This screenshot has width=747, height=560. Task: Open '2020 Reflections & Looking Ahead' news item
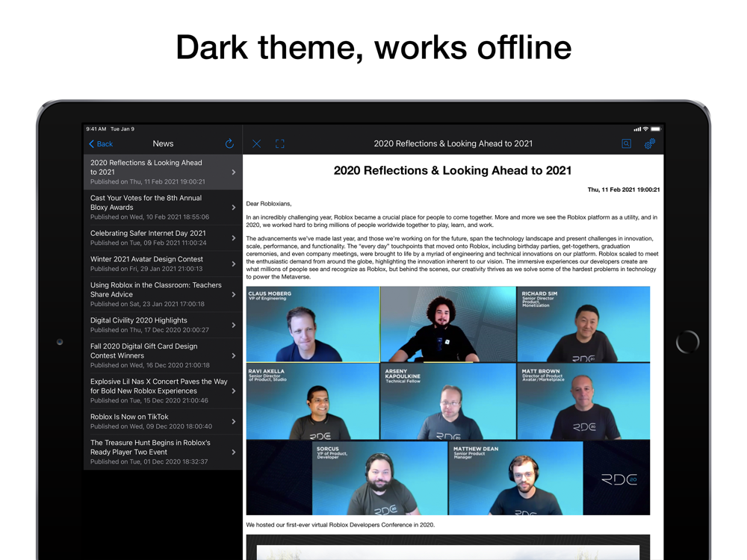tap(163, 172)
